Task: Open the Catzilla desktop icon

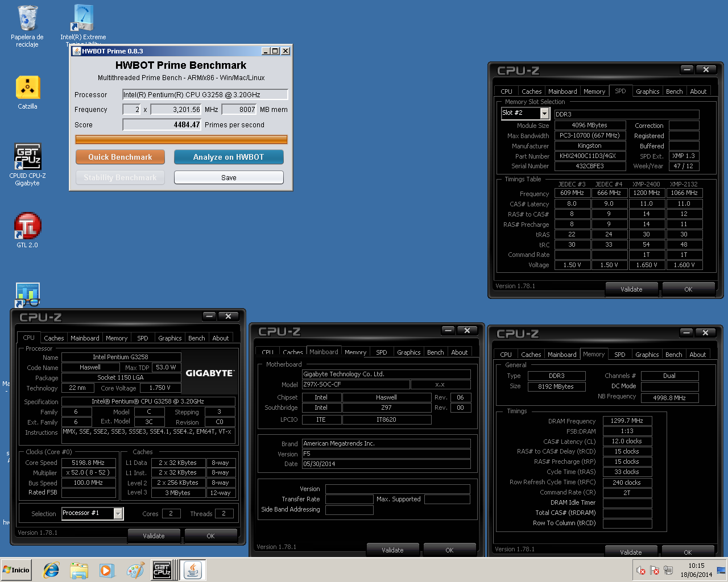Action: point(27,93)
